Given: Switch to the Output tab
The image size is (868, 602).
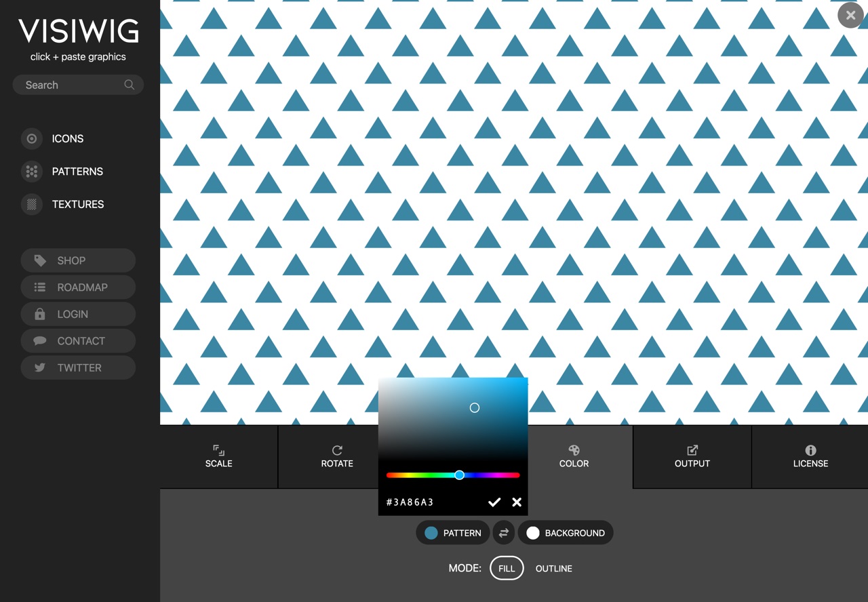Looking at the screenshot, I should pos(692,456).
